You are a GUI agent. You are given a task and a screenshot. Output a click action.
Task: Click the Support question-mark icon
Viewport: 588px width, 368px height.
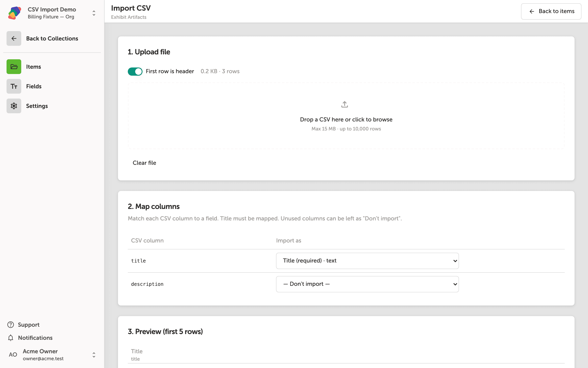pyautogui.click(x=11, y=325)
